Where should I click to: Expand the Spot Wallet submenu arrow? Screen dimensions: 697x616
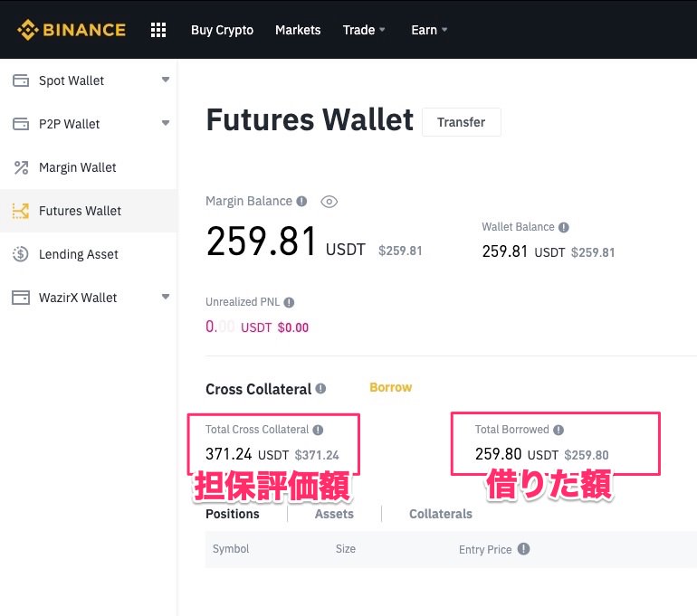coord(165,81)
